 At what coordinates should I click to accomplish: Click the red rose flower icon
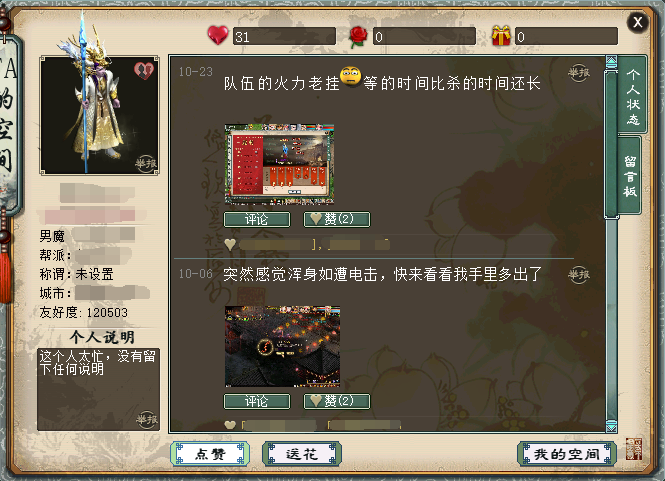coord(358,36)
